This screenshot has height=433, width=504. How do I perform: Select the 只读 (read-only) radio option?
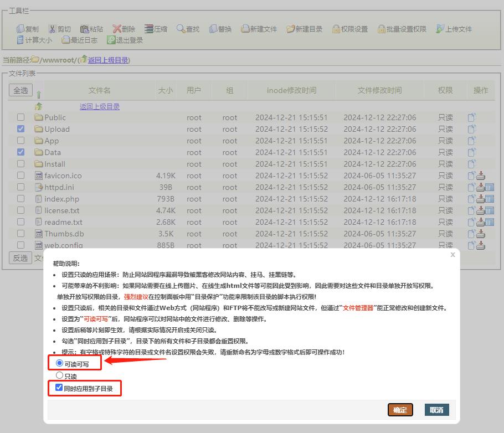pos(60,375)
